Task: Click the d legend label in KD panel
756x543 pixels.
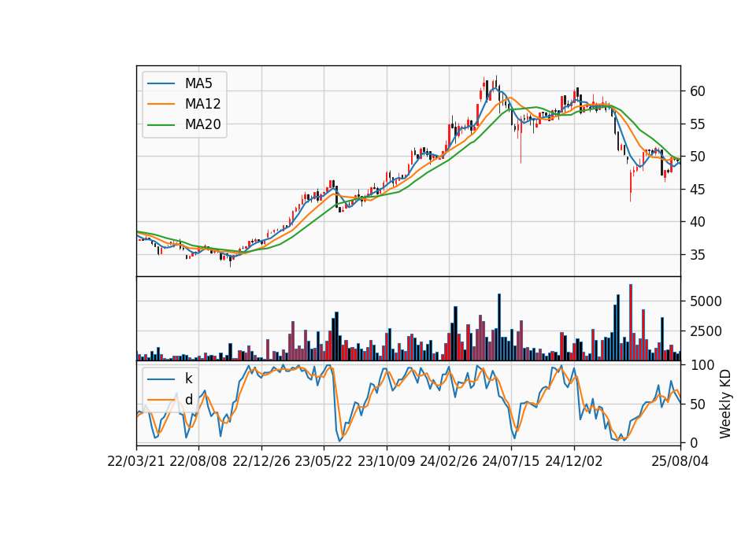Action: click(189, 400)
